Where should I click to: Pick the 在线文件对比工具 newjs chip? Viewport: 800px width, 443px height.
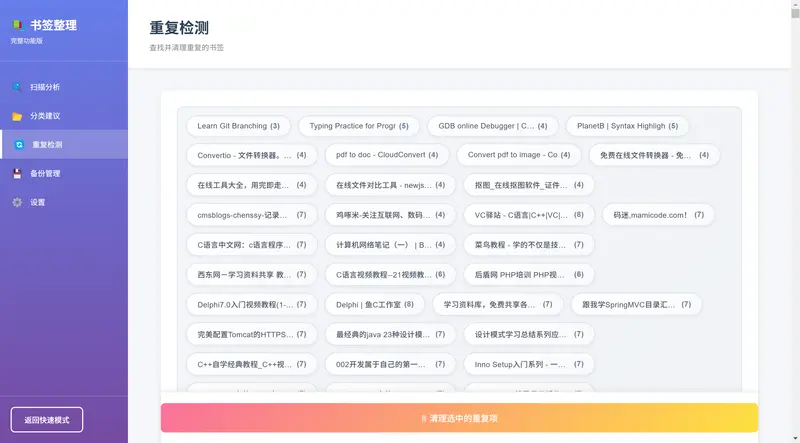(x=390, y=185)
